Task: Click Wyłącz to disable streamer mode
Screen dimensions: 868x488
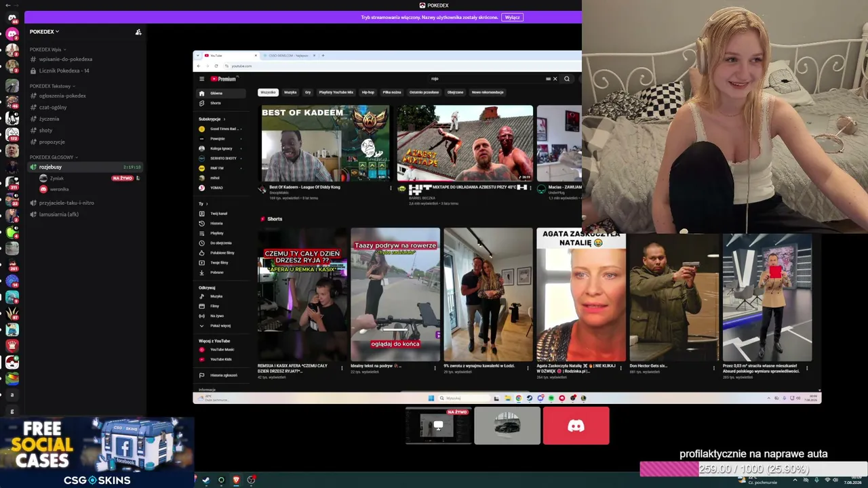Action: [x=513, y=18]
